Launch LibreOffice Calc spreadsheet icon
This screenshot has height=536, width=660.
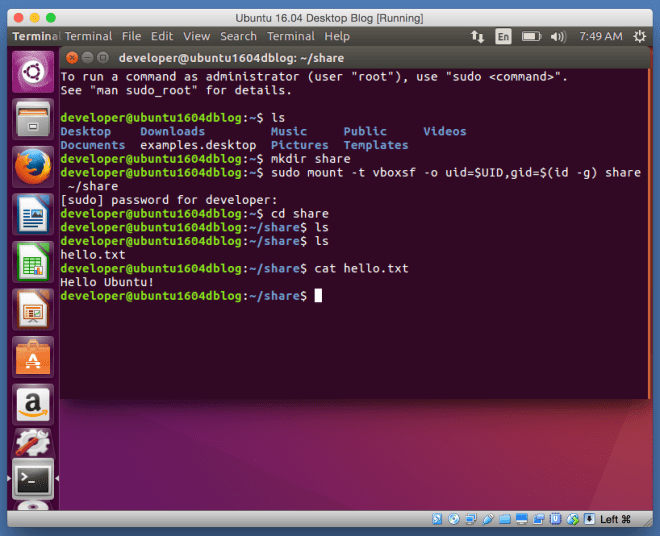[x=32, y=261]
